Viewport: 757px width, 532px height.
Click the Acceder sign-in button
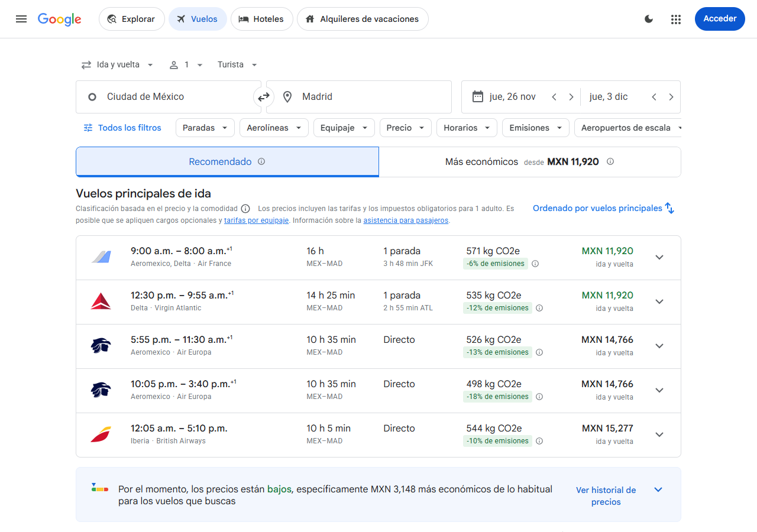click(x=720, y=19)
